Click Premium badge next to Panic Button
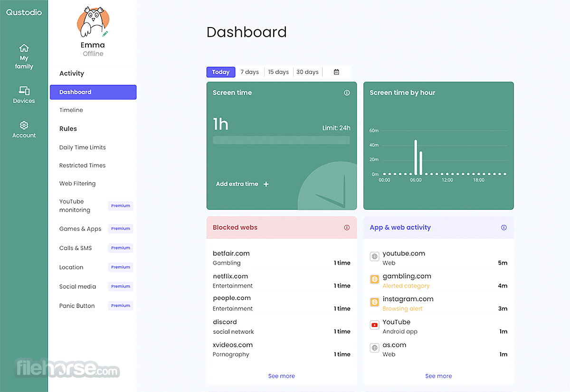570x392 pixels. [x=121, y=306]
